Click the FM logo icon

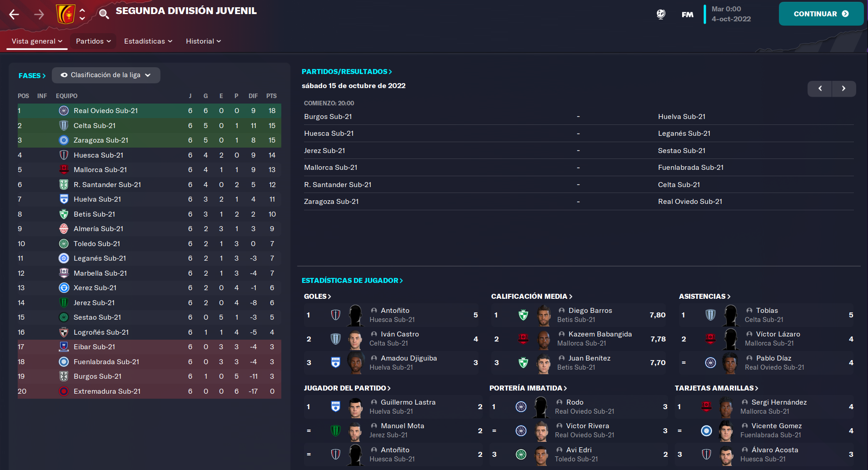(687, 15)
